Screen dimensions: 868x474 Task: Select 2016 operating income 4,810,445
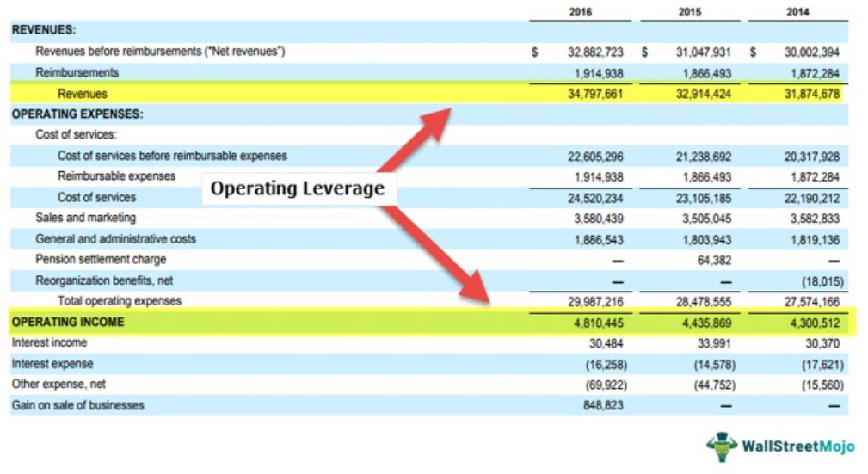click(x=599, y=323)
